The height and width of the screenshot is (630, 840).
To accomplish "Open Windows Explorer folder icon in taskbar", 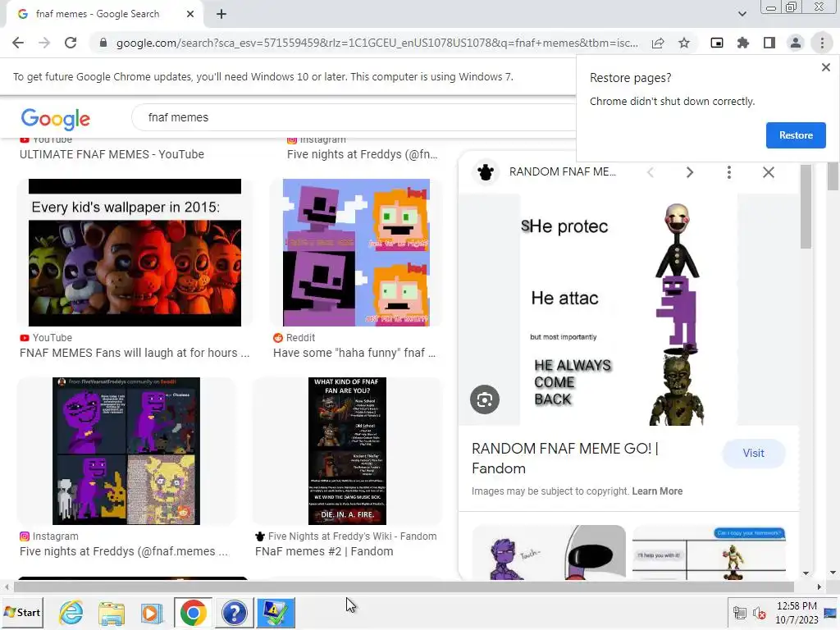I will tap(112, 612).
